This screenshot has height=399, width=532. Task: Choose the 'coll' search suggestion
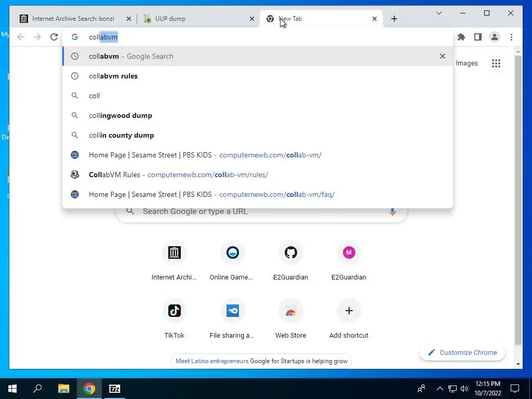tap(258, 96)
